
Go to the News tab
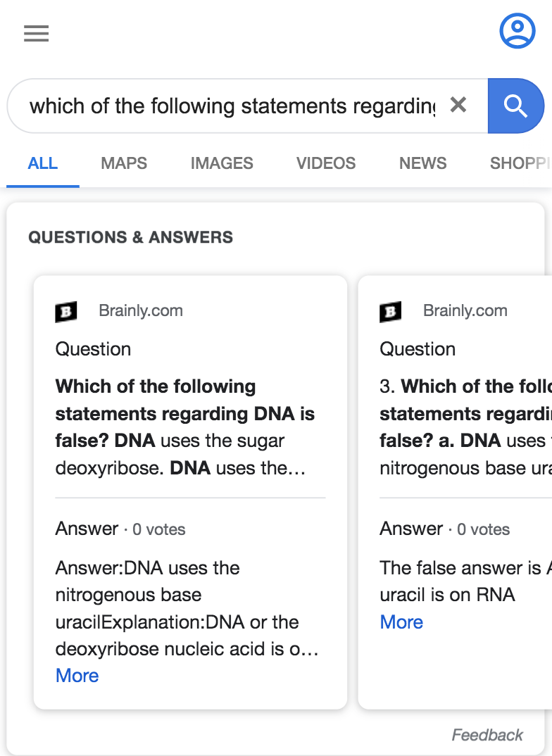[x=422, y=163]
